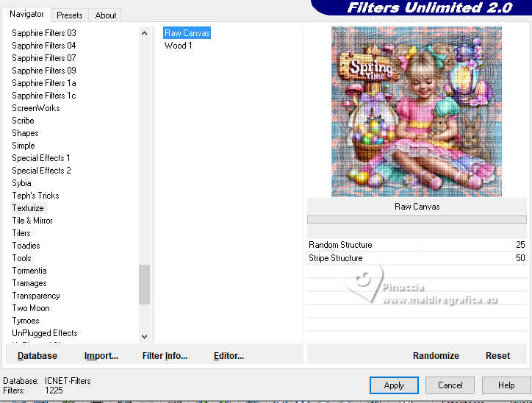Choose the Scribe category

[23, 121]
